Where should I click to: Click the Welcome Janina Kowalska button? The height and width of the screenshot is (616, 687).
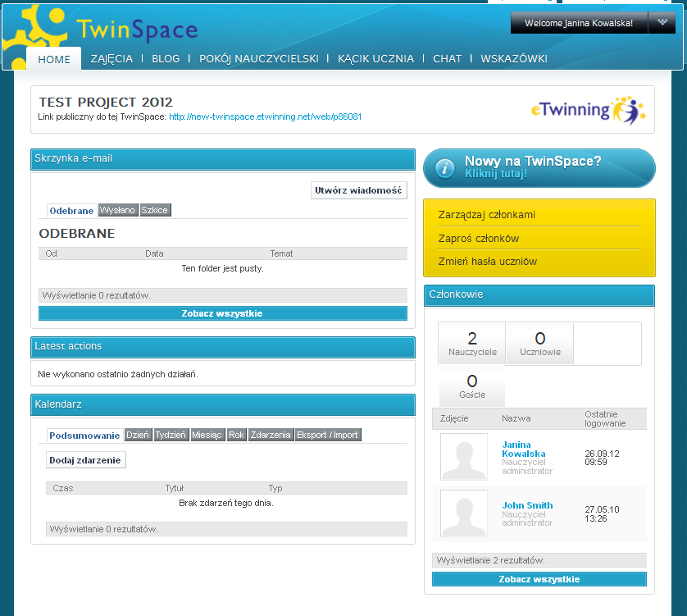pyautogui.click(x=579, y=23)
